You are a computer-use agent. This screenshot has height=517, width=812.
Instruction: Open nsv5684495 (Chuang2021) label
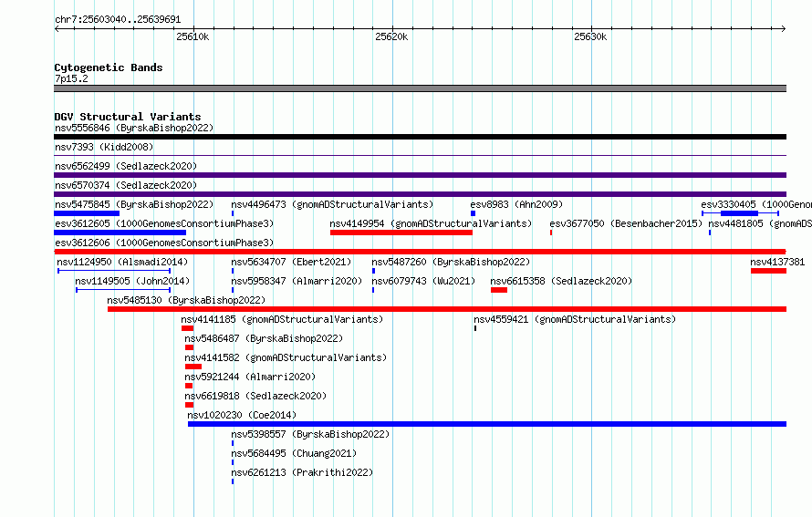[x=294, y=453]
